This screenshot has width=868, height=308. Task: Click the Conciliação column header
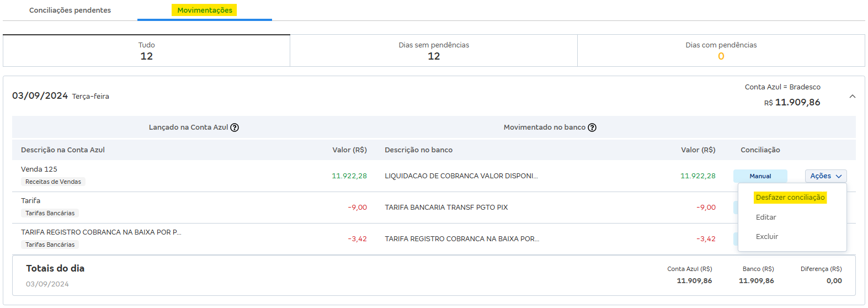click(x=760, y=150)
